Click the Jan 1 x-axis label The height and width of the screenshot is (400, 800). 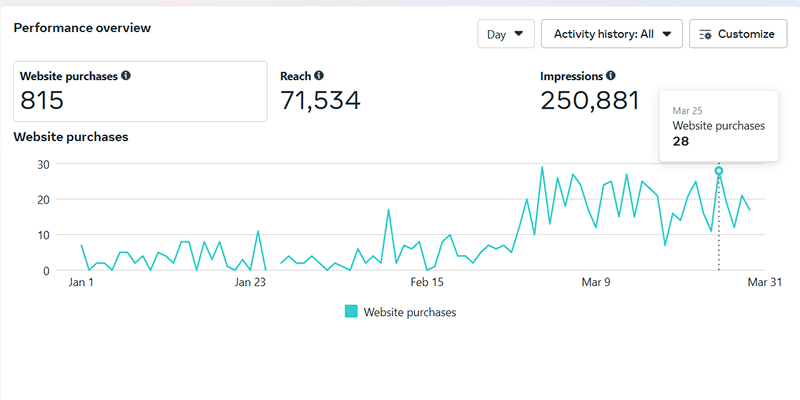point(81,283)
